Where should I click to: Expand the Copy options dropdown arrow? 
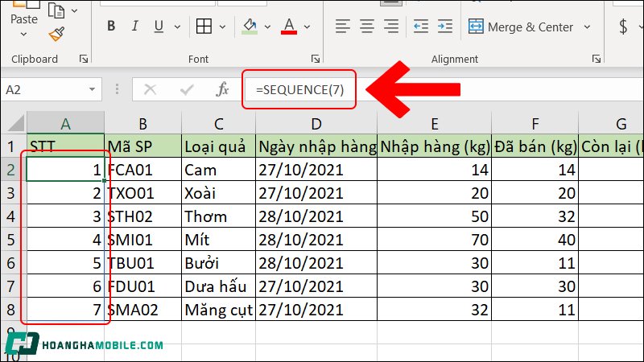click(74, 10)
